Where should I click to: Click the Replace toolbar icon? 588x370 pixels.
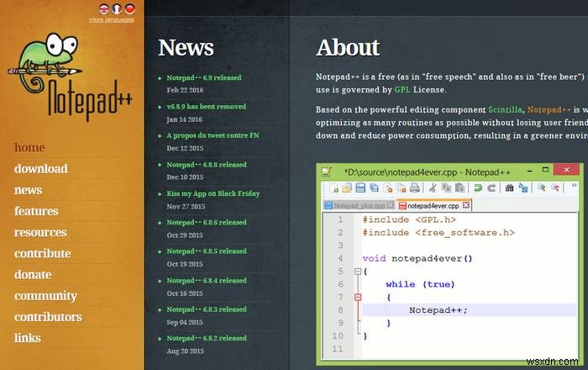[x=523, y=188]
